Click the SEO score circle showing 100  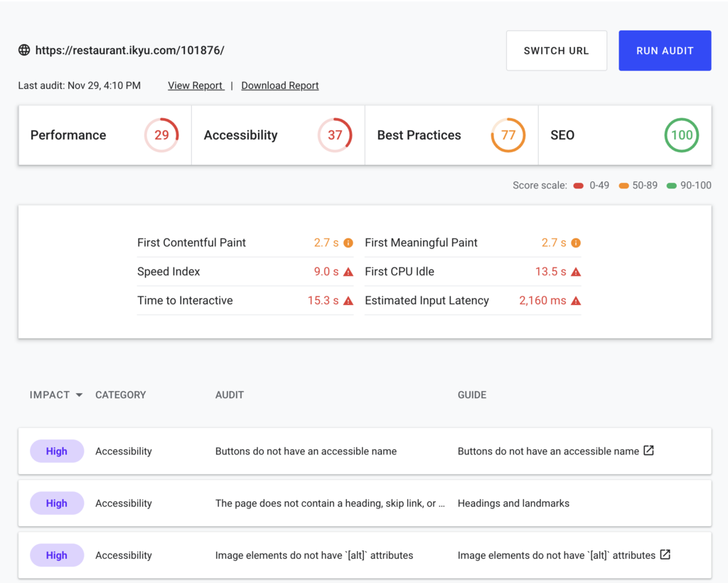[x=682, y=135]
